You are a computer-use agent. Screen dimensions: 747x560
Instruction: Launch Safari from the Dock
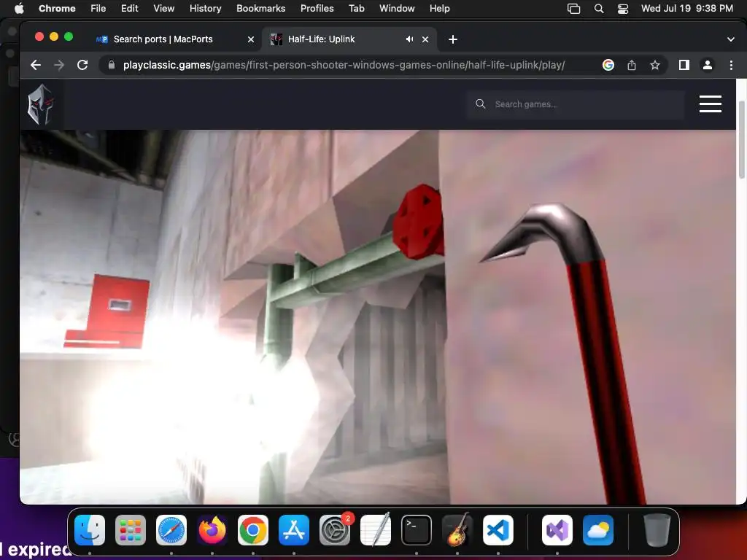click(171, 530)
